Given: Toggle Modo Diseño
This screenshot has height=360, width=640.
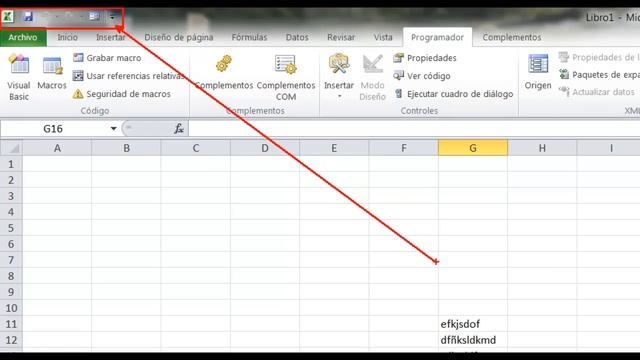Looking at the screenshot, I should [373, 78].
